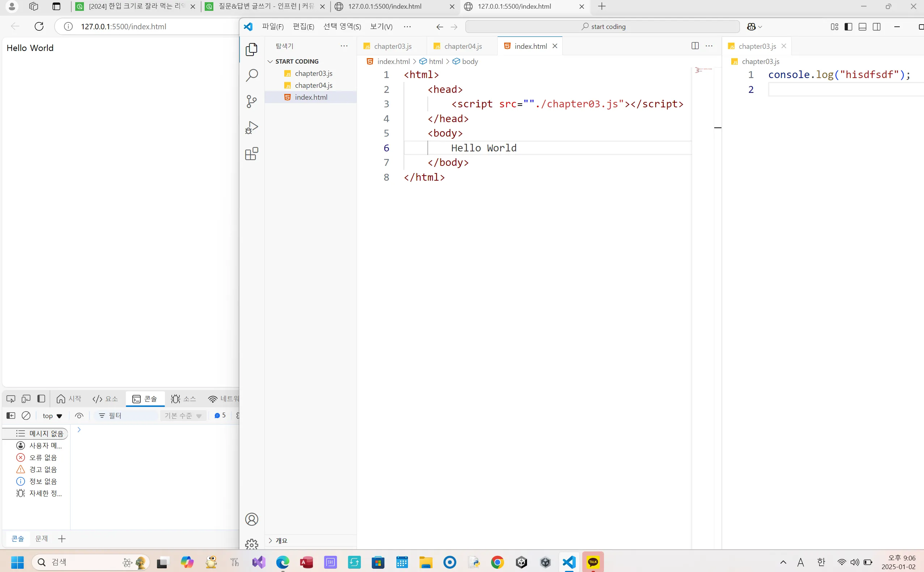Switch to the [2024] 한입 크기로 browser tab
The width and height of the screenshot is (924, 572).
pos(135,7)
